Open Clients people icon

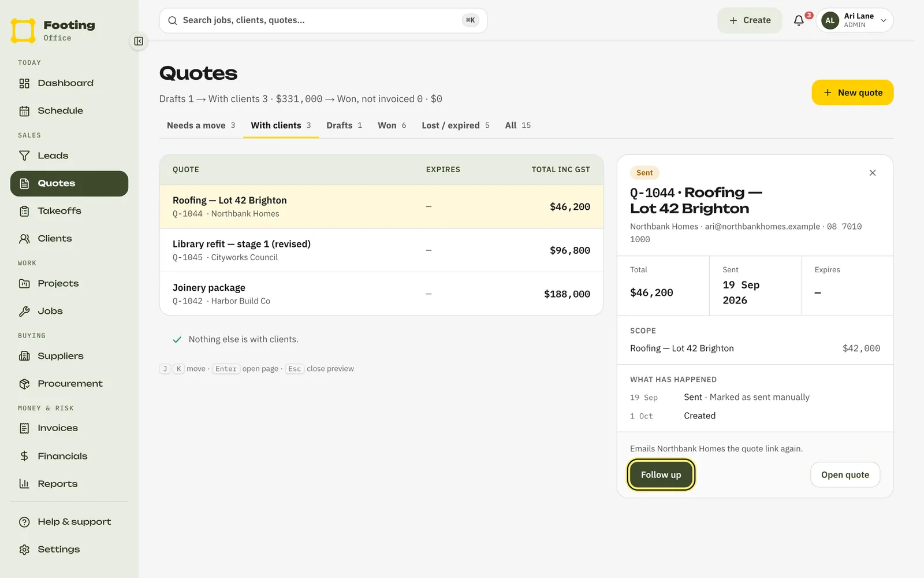[x=24, y=239]
